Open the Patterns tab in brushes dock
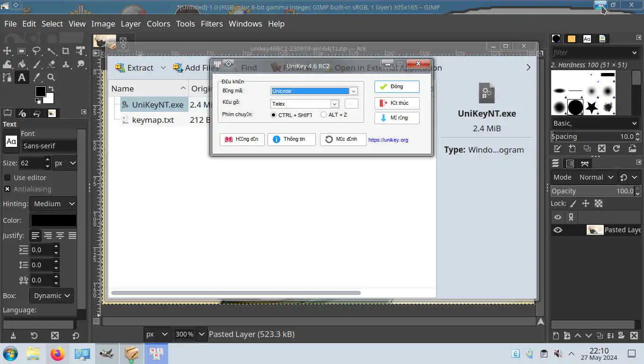 572,39
